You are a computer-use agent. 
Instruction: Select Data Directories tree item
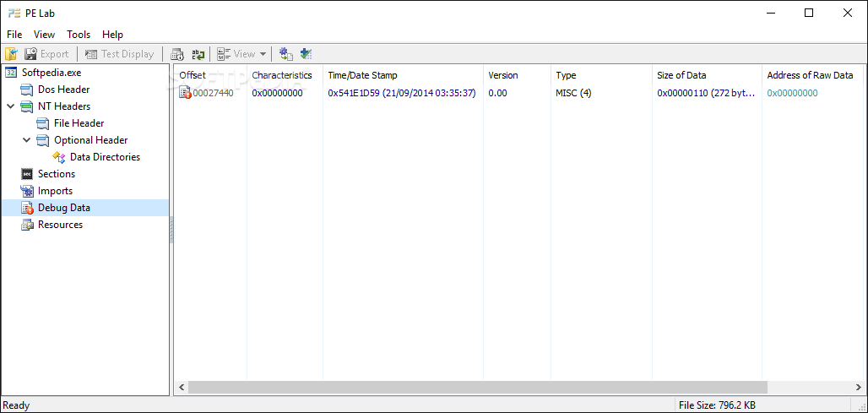click(x=106, y=157)
